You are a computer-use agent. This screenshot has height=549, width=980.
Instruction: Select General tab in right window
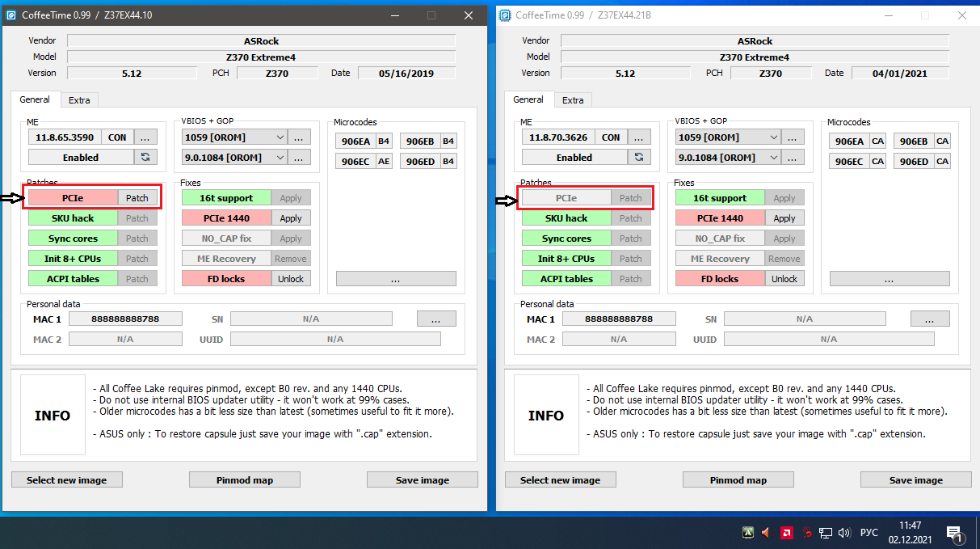coord(528,99)
